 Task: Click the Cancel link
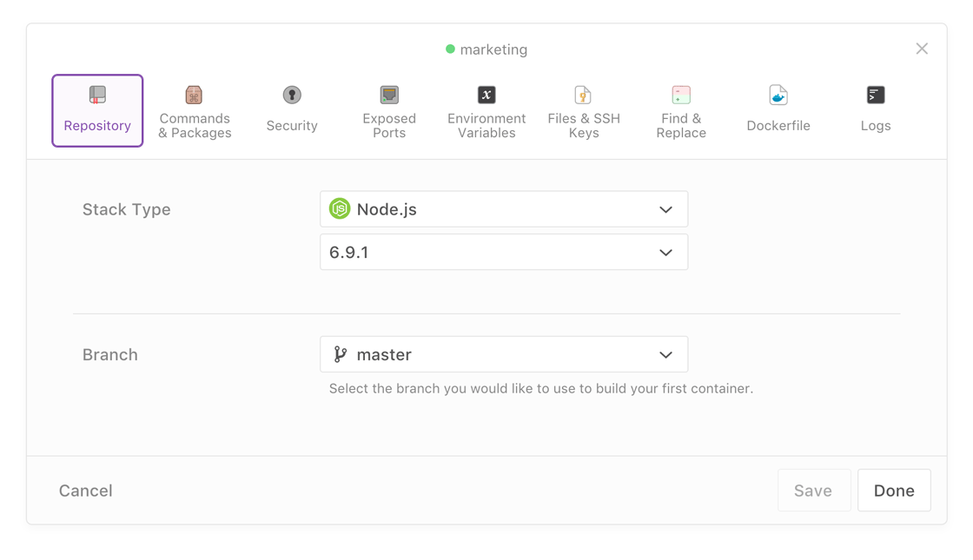pos(86,491)
